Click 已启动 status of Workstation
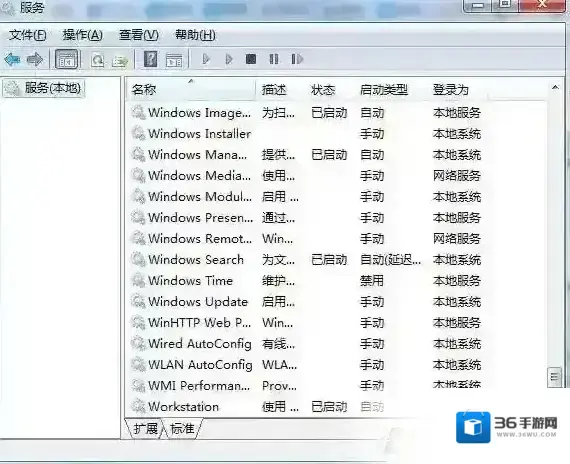The image size is (570, 464). point(329,407)
